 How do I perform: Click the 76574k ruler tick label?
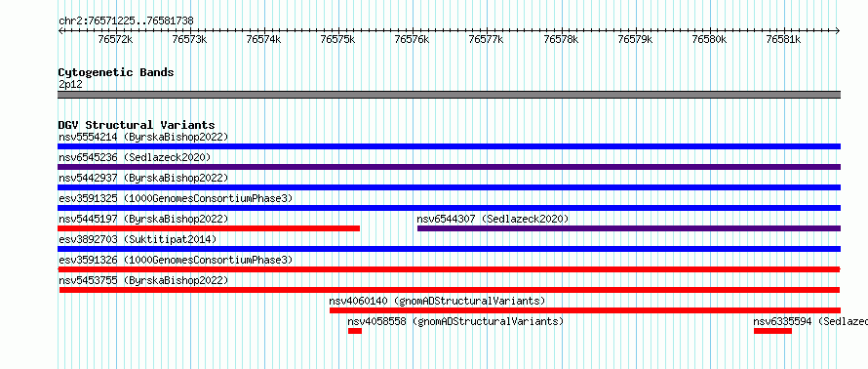click(264, 39)
